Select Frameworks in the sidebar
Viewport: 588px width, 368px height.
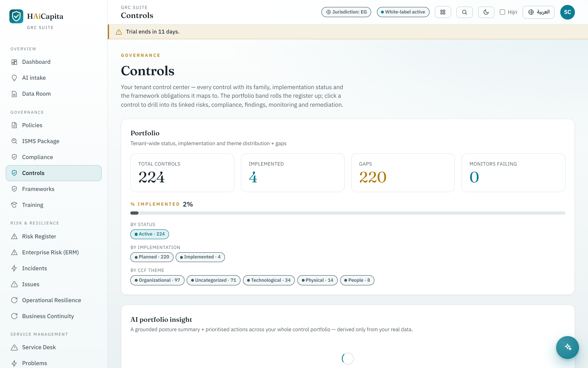click(x=54, y=189)
